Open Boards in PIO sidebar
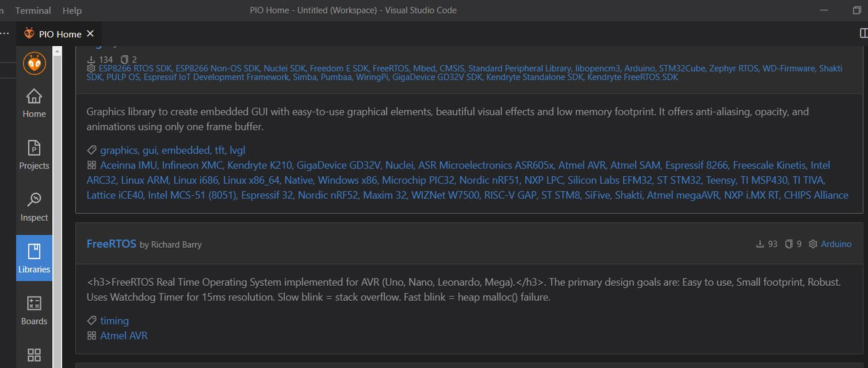The width and height of the screenshot is (868, 368). tap(34, 311)
